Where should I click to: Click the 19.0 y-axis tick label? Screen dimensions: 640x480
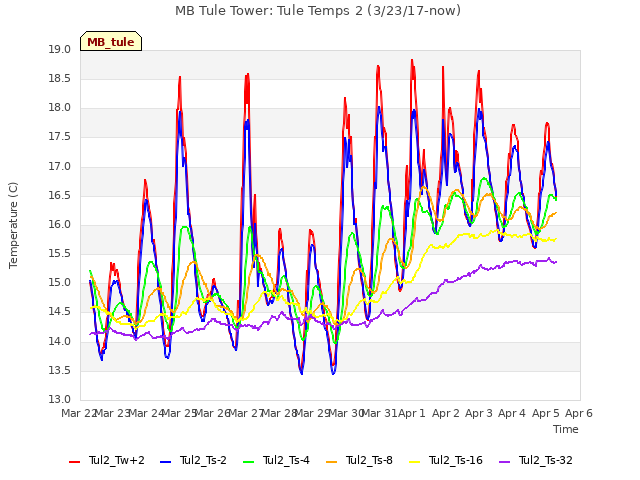pos(60,49)
